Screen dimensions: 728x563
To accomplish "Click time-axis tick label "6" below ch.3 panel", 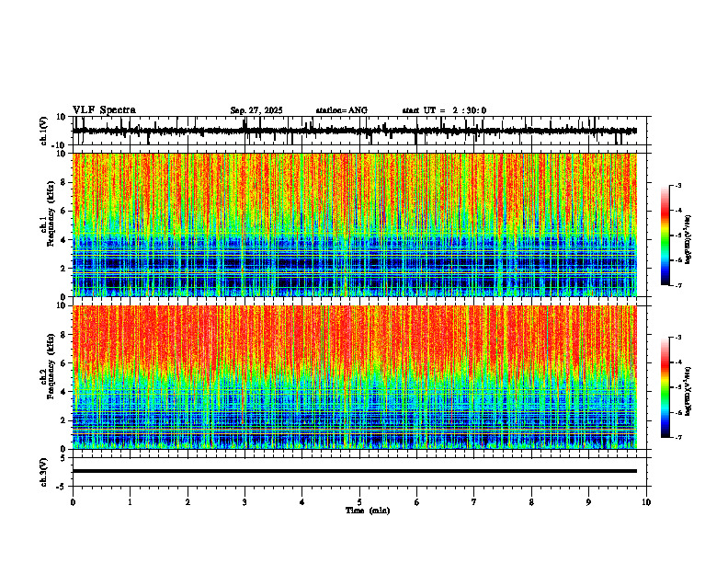I will click(417, 502).
